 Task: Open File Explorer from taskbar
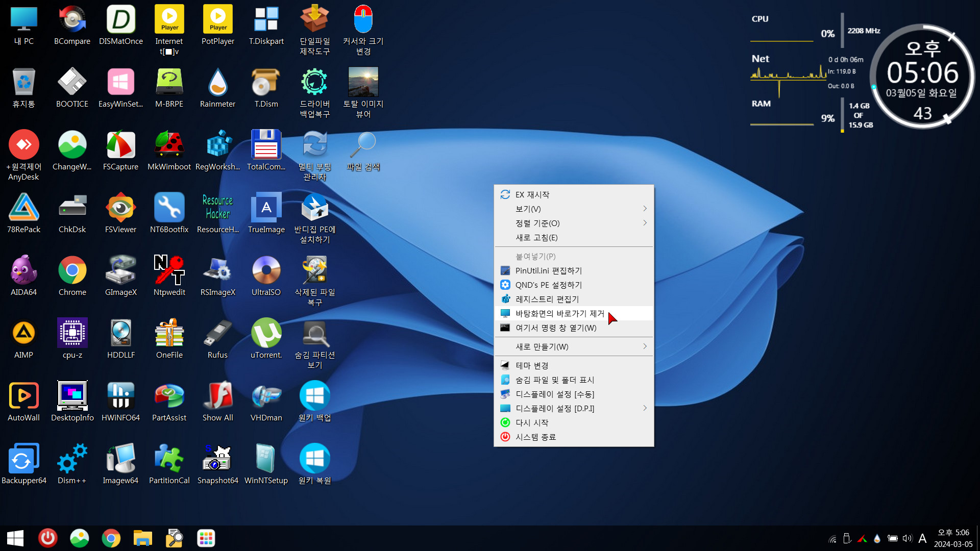point(143,538)
